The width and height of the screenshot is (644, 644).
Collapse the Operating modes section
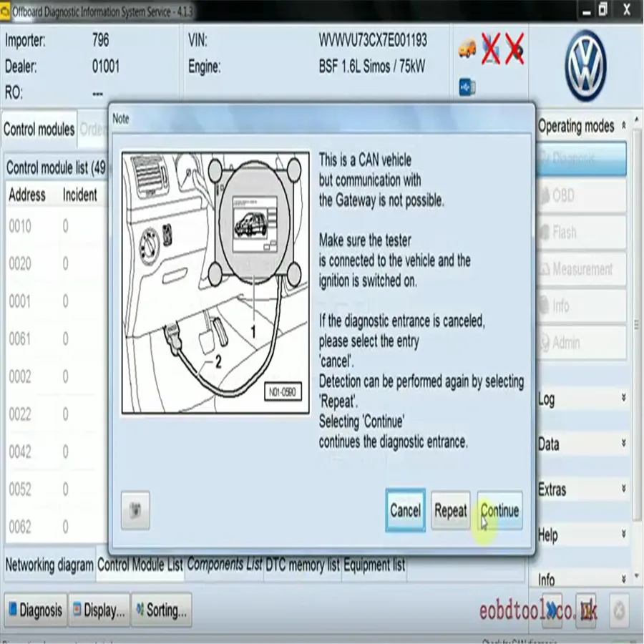pos(624,125)
